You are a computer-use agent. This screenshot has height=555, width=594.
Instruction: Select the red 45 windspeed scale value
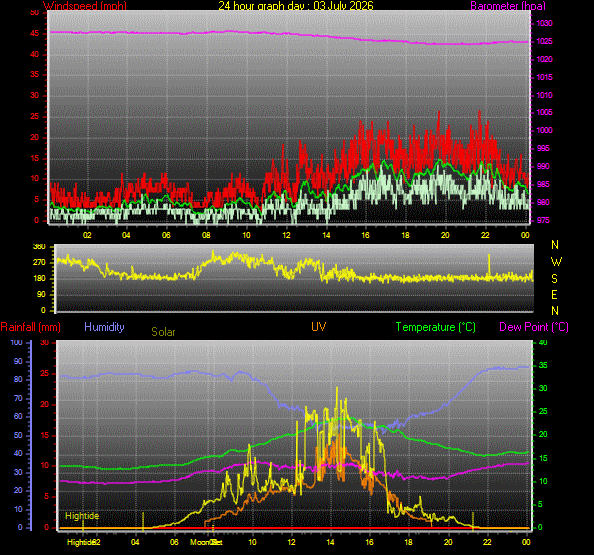[34, 33]
